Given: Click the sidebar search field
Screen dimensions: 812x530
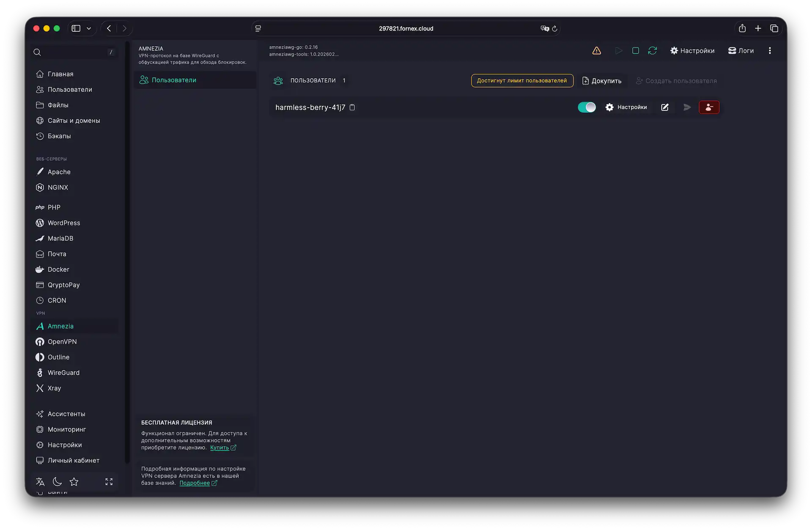Looking at the screenshot, I should pyautogui.click(x=72, y=52).
